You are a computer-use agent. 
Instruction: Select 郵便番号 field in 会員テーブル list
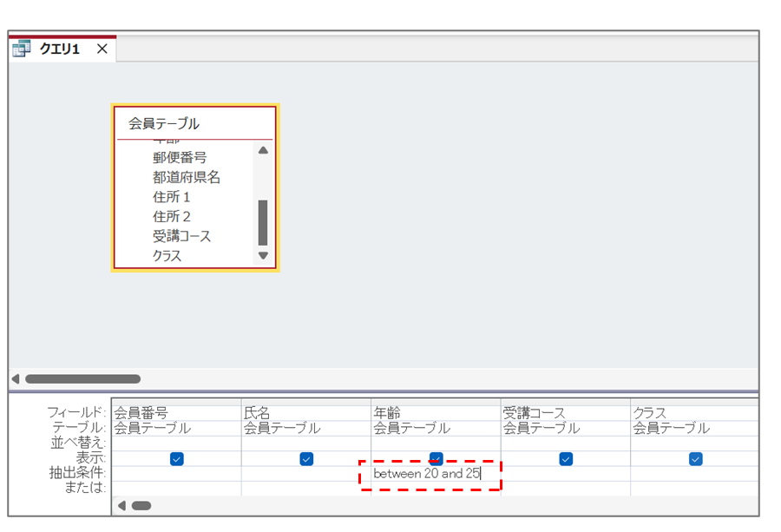click(x=180, y=157)
